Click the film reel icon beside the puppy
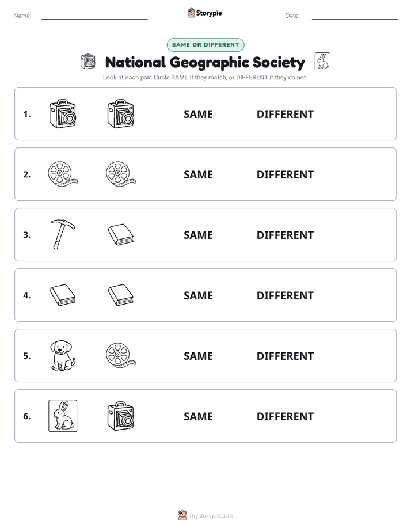This screenshot has width=411, height=532. click(121, 356)
